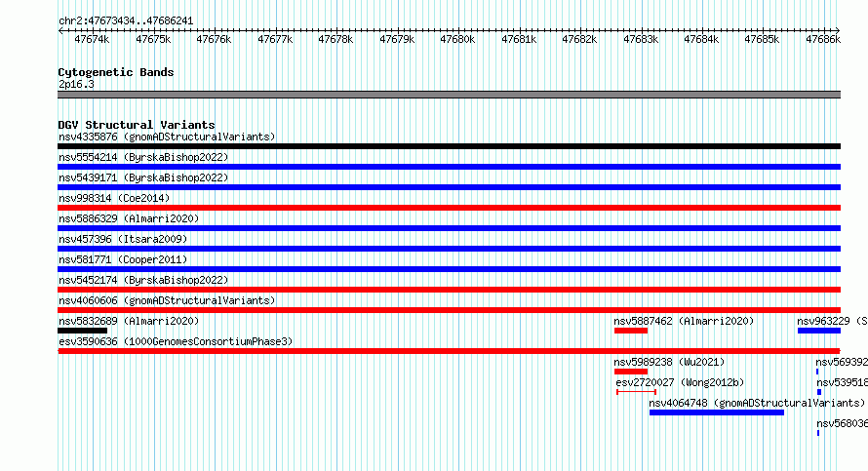Click the 47683k ruler tick label
868x471 pixels.
click(x=641, y=39)
